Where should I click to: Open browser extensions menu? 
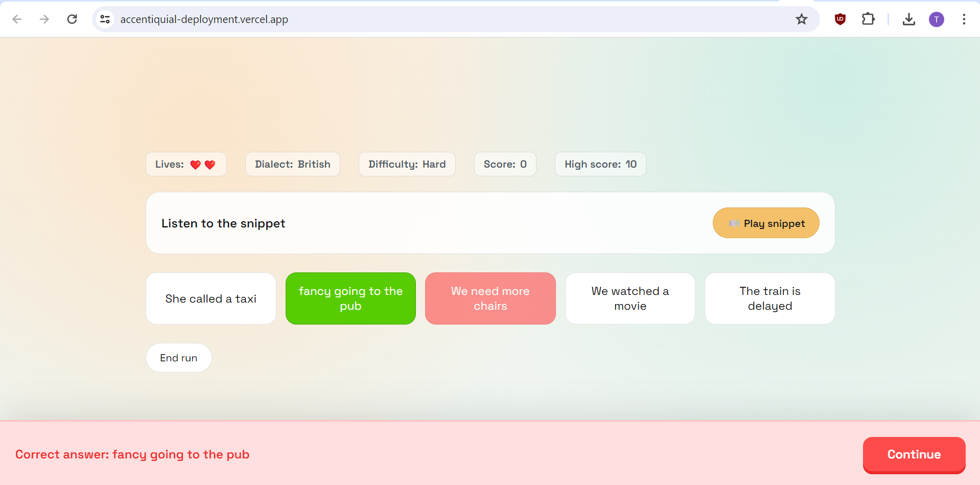pos(868,19)
